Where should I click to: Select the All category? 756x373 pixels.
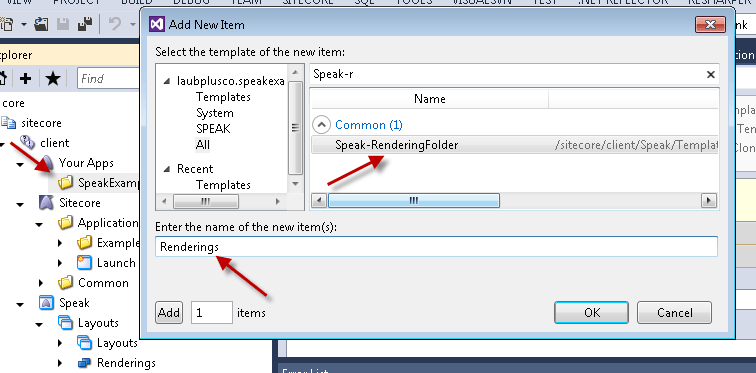pyautogui.click(x=202, y=145)
